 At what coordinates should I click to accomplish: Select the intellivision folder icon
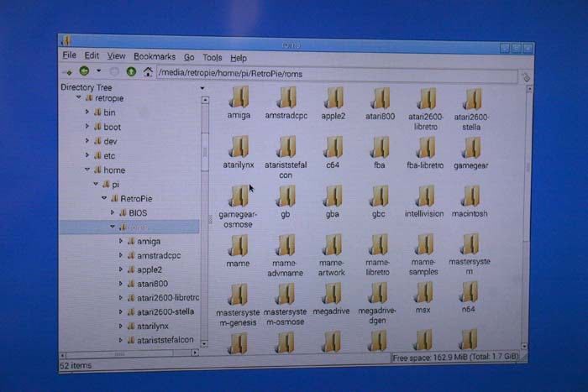click(423, 196)
